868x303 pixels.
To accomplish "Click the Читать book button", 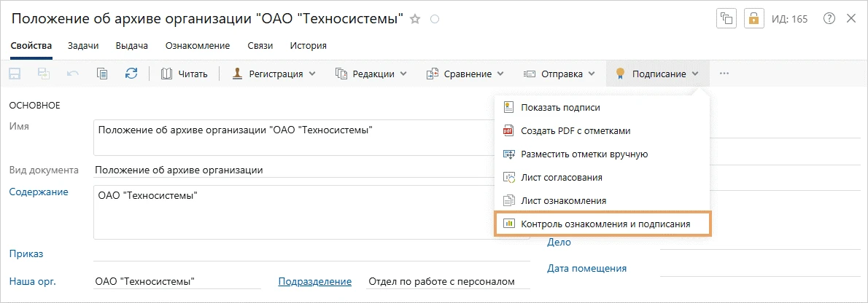I will point(185,74).
